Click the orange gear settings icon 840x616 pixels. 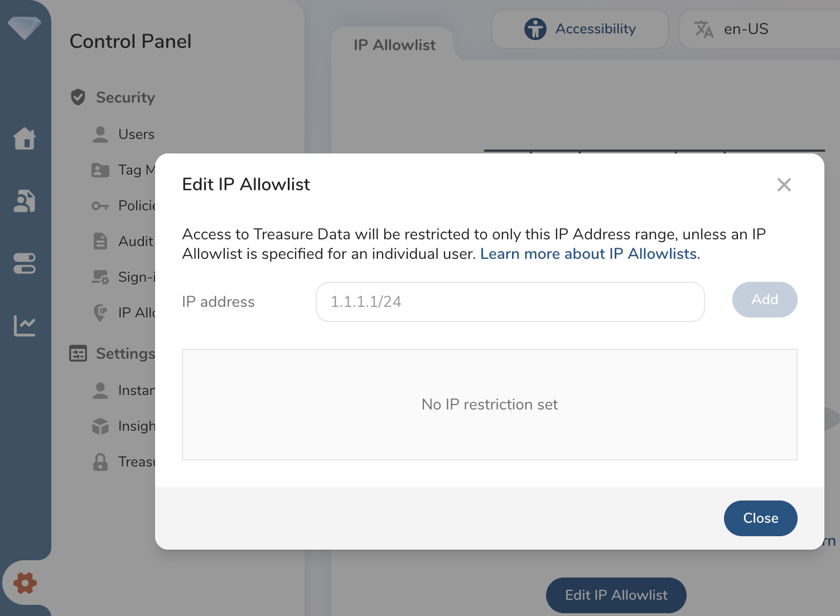25,583
